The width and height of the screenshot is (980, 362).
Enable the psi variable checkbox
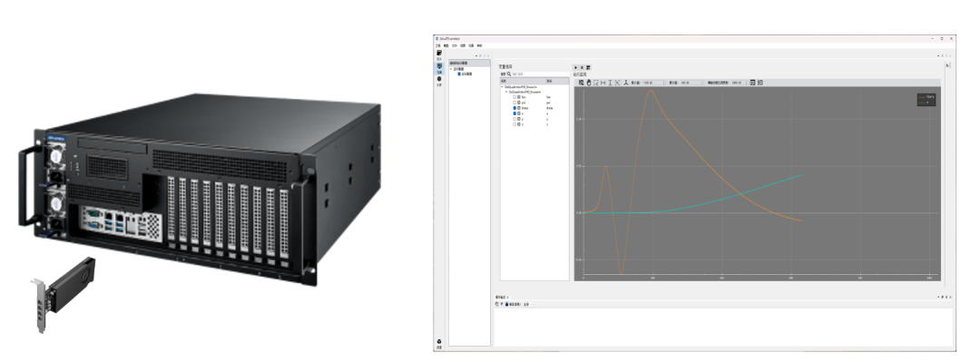coord(514,103)
